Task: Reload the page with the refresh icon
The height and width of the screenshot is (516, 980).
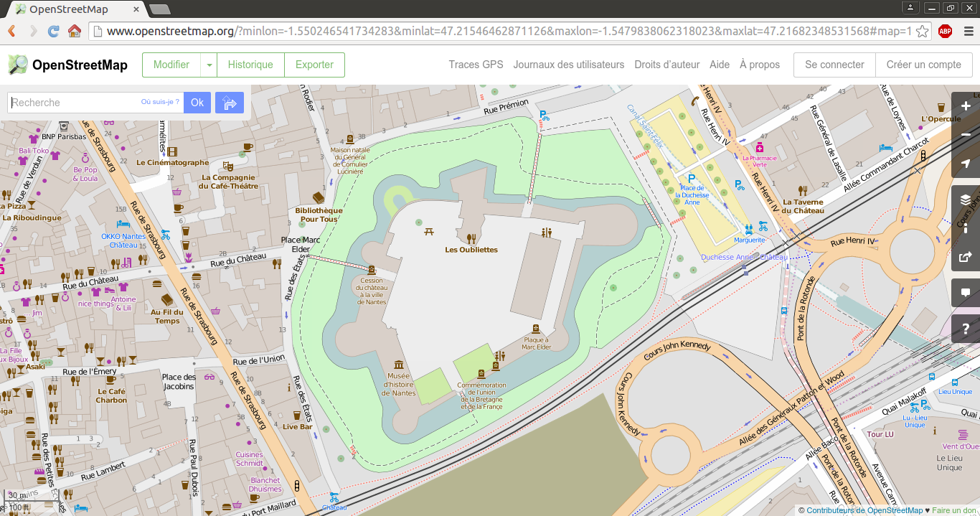Action: click(x=53, y=32)
